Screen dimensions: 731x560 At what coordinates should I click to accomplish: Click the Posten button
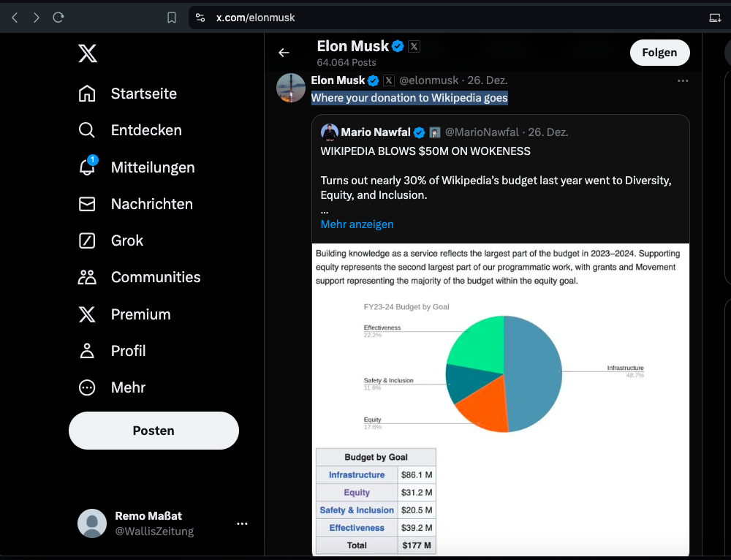pos(154,431)
